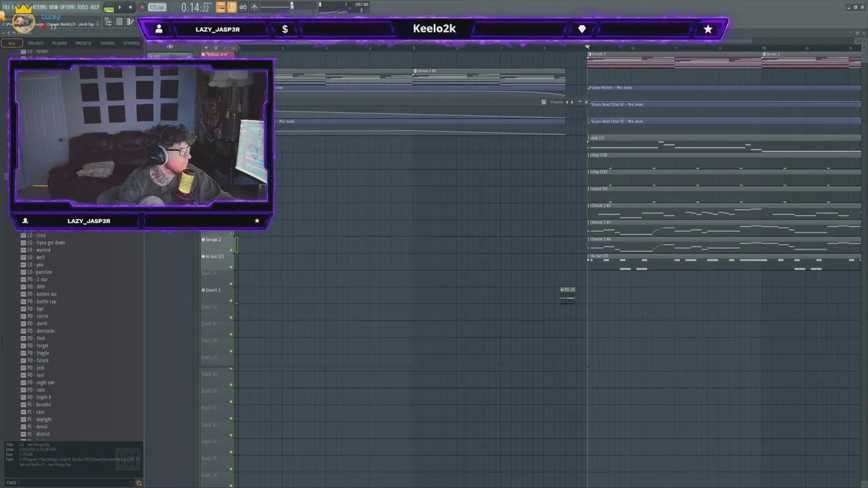The width and height of the screenshot is (868, 488).
Task: Select the PRESETS browser tab
Action: 83,43
